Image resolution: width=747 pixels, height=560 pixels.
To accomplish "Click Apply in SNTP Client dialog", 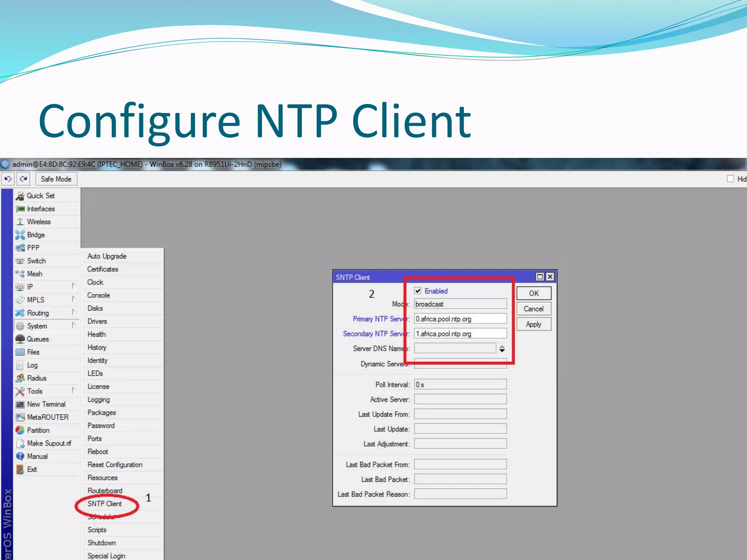I will point(534,324).
